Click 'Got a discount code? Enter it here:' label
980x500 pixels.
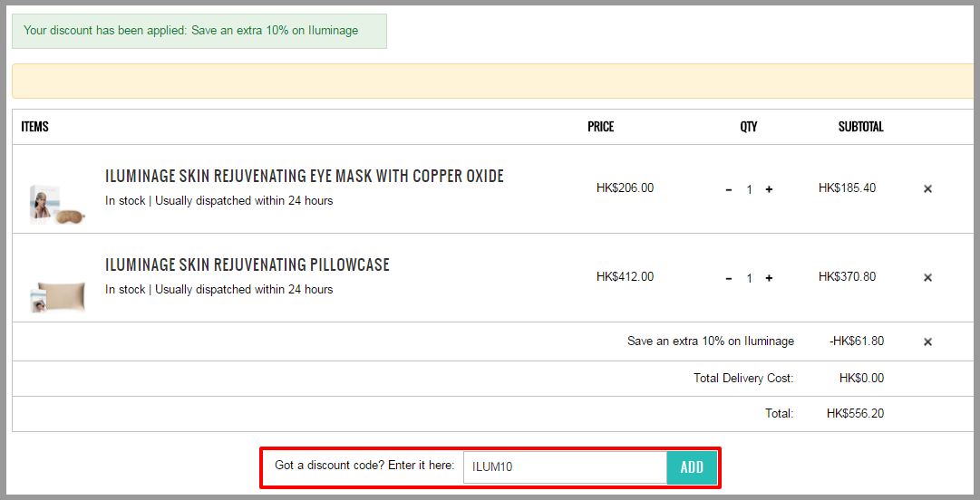(x=364, y=466)
